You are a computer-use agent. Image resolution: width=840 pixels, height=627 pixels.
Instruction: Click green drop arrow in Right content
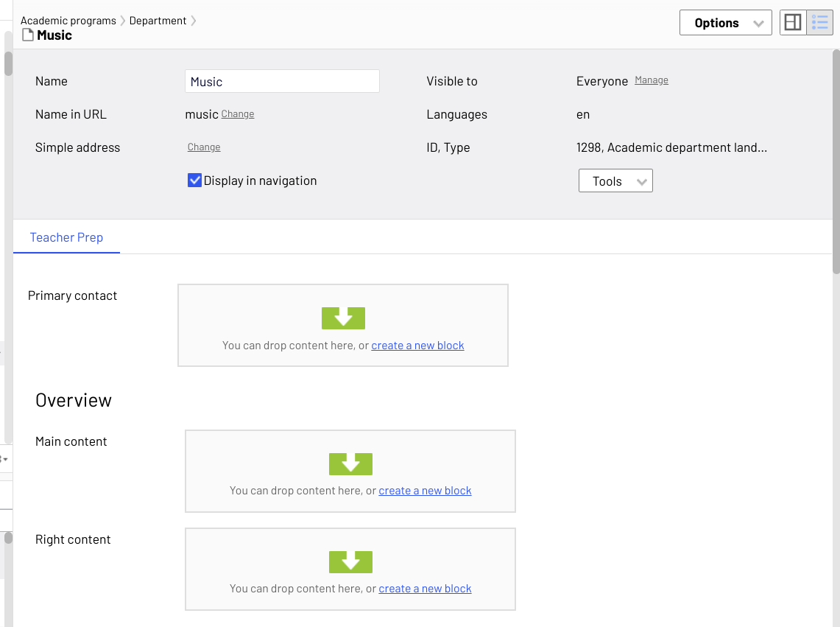[350, 561]
